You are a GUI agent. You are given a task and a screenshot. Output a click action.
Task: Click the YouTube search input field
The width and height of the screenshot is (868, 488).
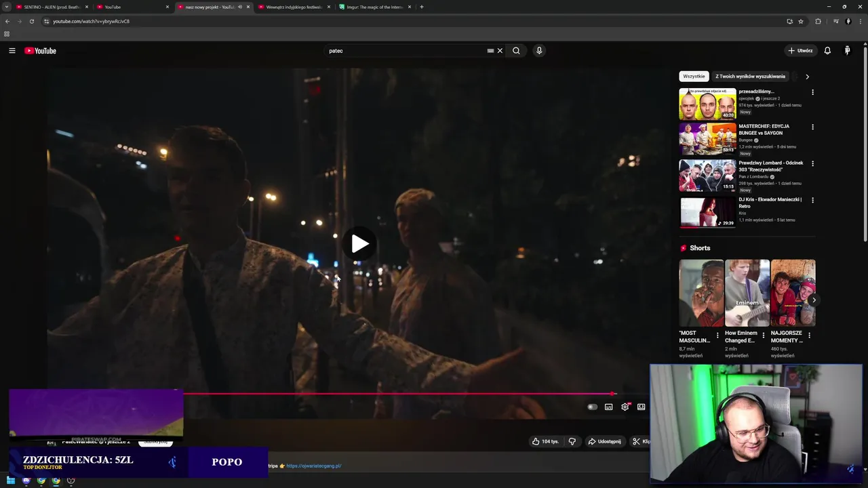point(406,51)
